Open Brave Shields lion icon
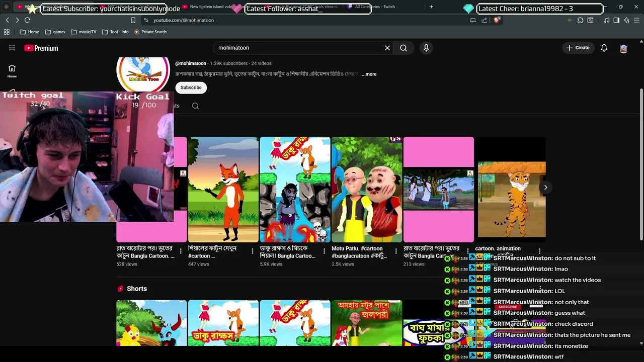 497,20
